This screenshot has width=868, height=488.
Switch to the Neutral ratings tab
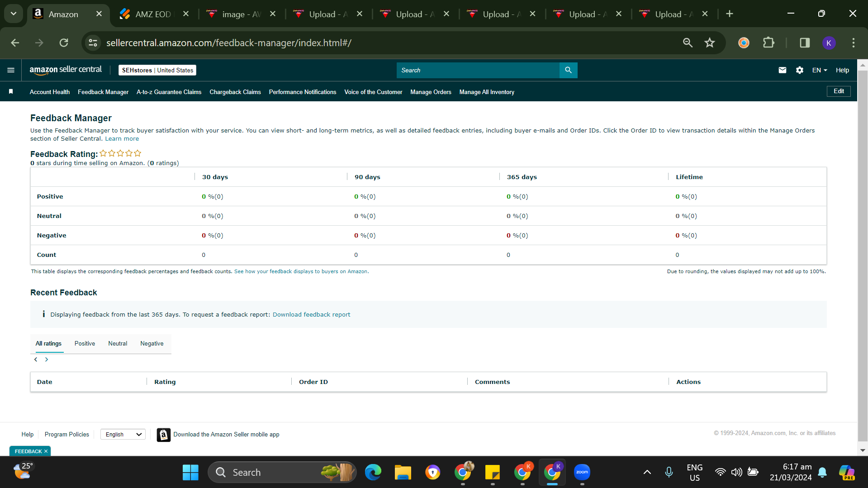[118, 344]
